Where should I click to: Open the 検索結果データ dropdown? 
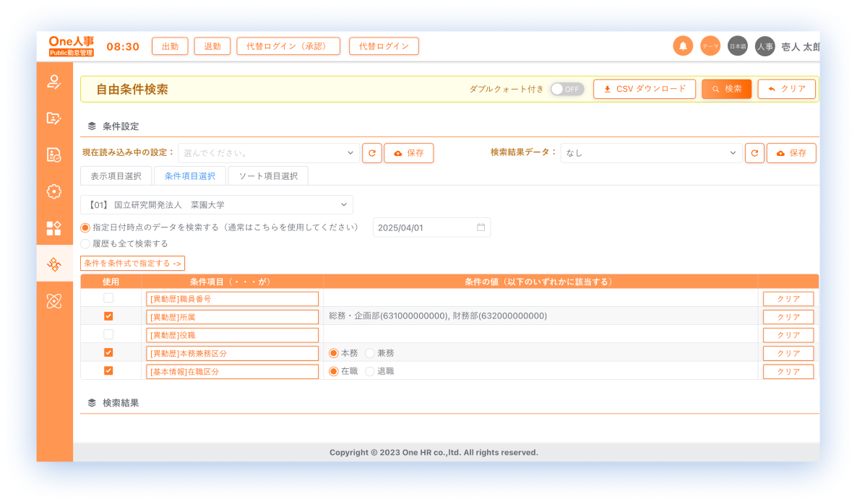[651, 153]
